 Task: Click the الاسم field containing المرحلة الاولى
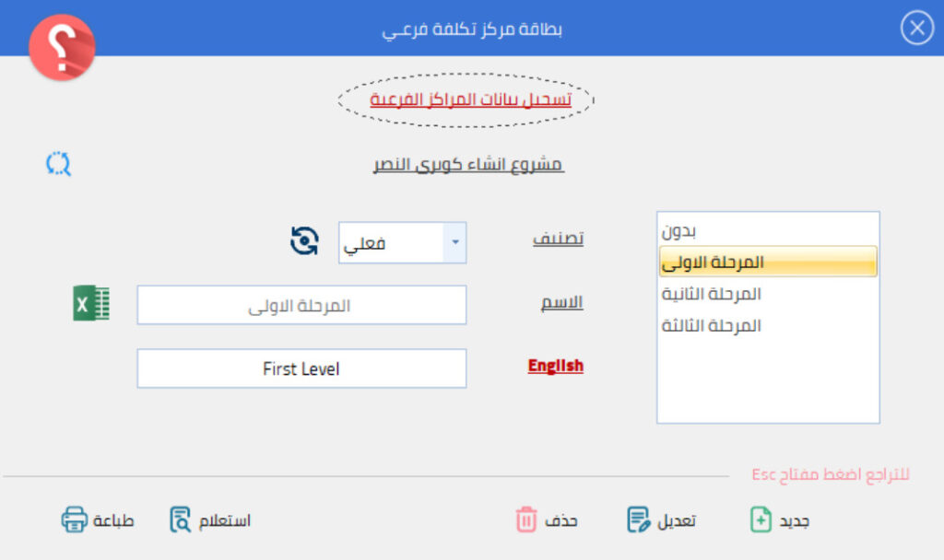(301, 305)
